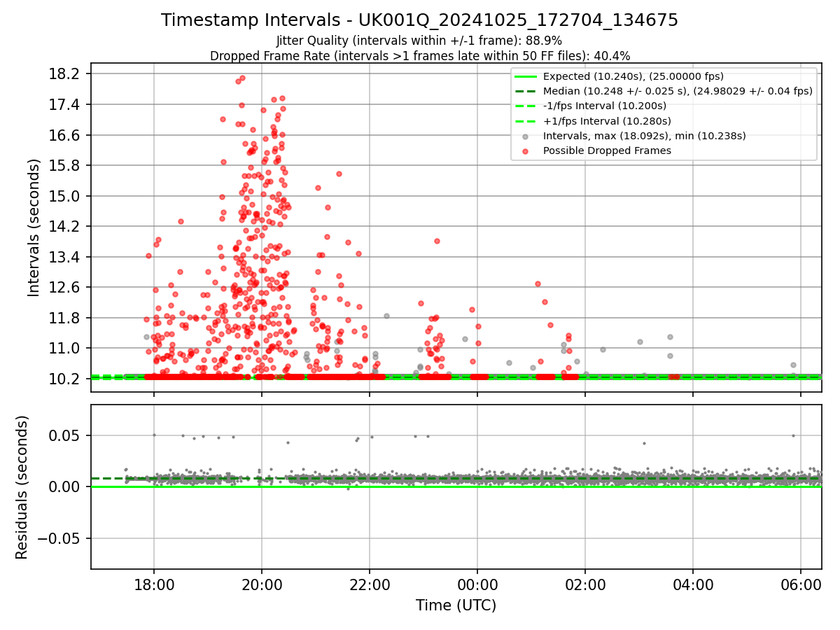This screenshot has width=840, height=630.
Task: Click the 22:00 time tick label
Action: coord(370,584)
